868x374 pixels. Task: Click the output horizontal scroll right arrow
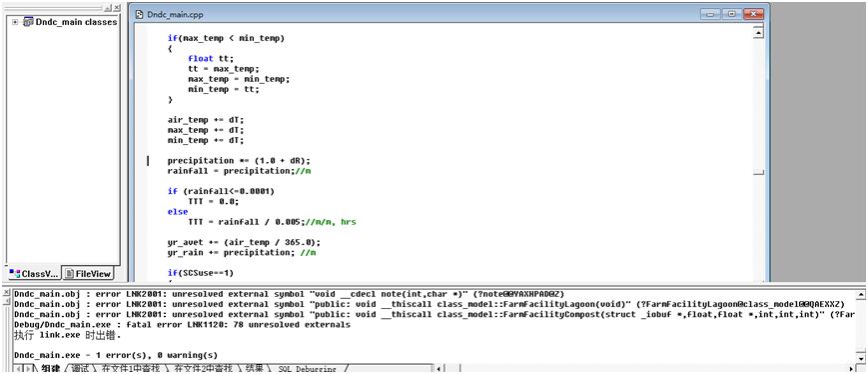click(851, 368)
